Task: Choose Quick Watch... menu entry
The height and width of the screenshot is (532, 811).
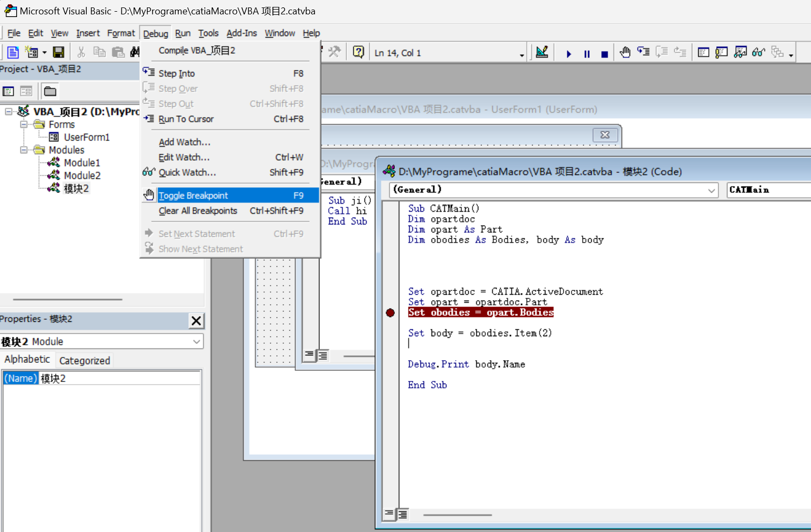Action: [230, 172]
